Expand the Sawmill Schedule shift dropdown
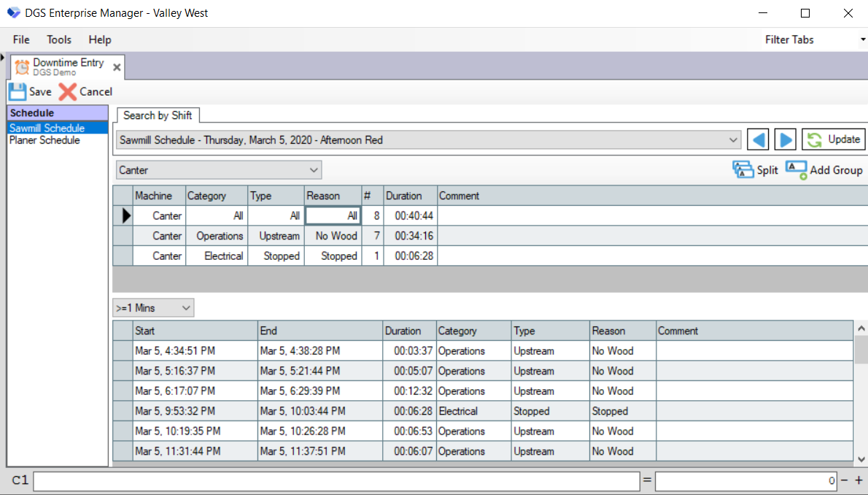Screen dimensions: 868x495 (x=733, y=139)
